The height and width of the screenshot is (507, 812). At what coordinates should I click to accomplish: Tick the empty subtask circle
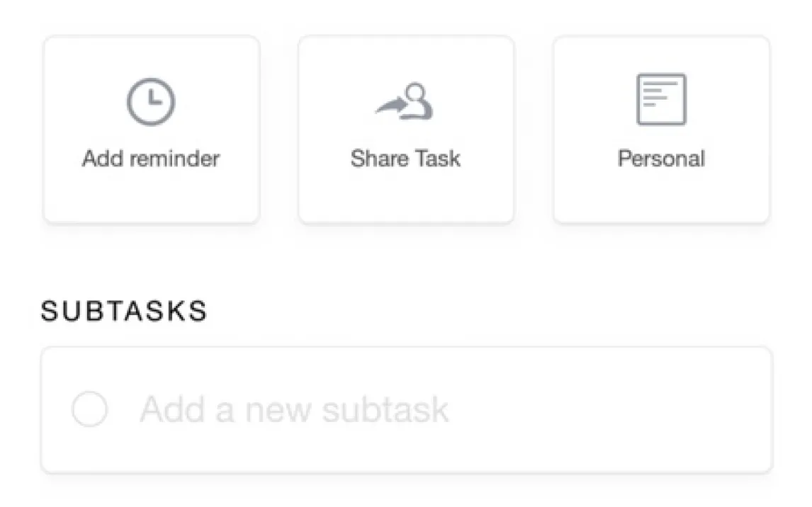[x=90, y=409]
